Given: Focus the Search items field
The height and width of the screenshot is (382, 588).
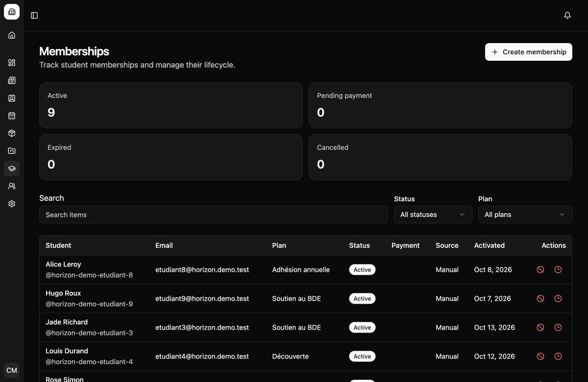Looking at the screenshot, I should pos(214,215).
